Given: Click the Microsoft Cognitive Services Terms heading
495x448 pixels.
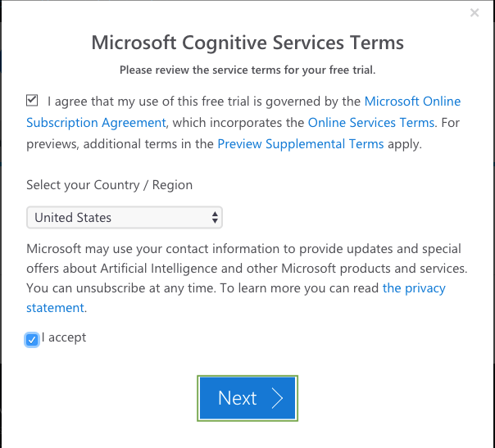Looking at the screenshot, I should 247,43.
